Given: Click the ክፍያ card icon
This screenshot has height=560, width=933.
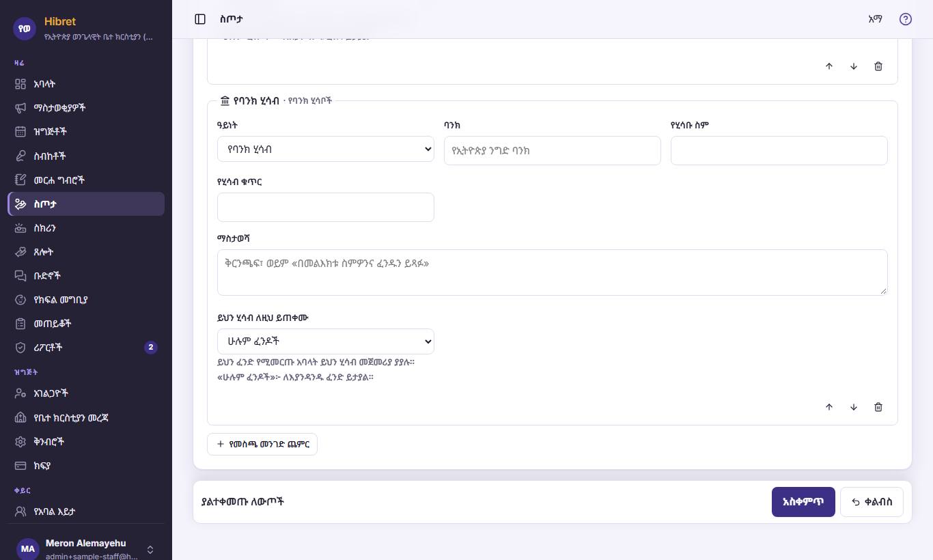Looking at the screenshot, I should [20, 466].
